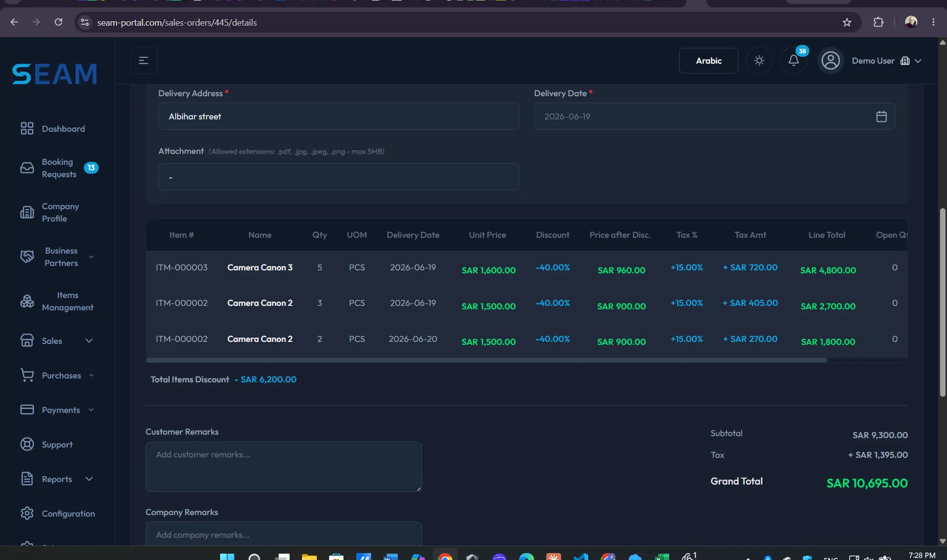Focus the Customer Remarks text area

[x=284, y=467]
